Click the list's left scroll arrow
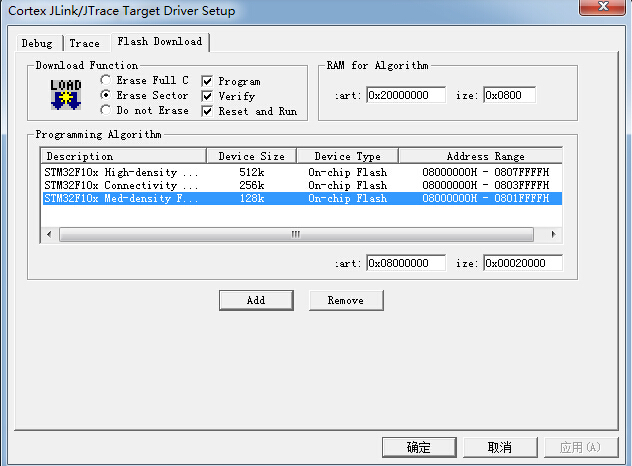Image resolution: width=632 pixels, height=466 pixels. (49, 235)
